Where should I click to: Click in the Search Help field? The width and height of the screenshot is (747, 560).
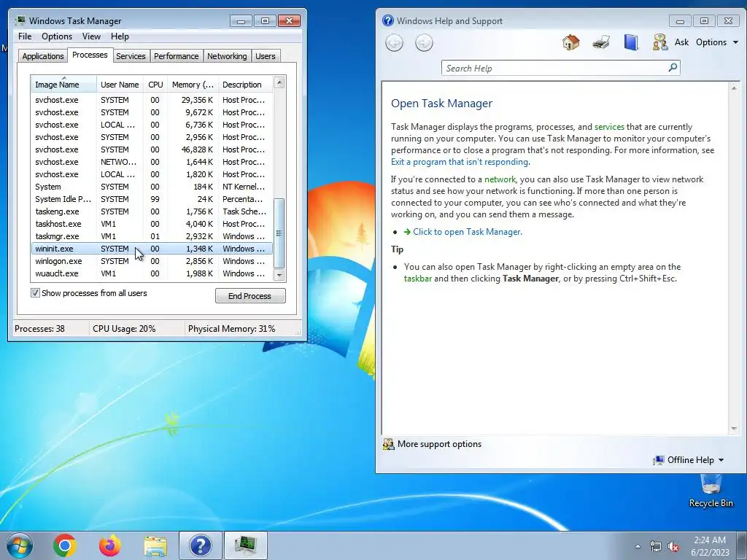555,68
